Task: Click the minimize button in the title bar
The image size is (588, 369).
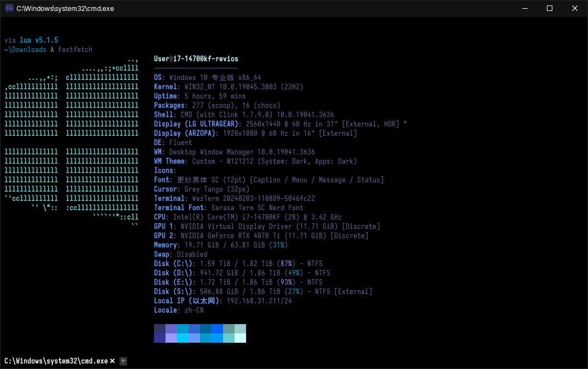Action: point(524,8)
